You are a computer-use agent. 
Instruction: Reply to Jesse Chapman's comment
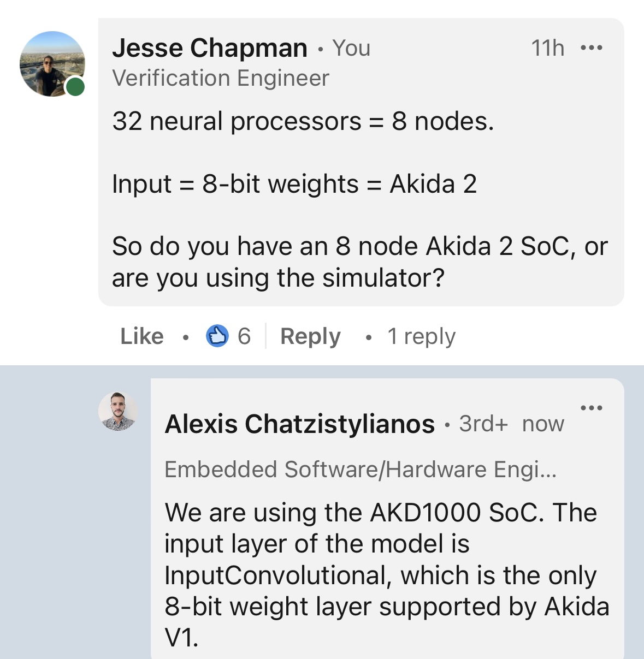pyautogui.click(x=310, y=336)
